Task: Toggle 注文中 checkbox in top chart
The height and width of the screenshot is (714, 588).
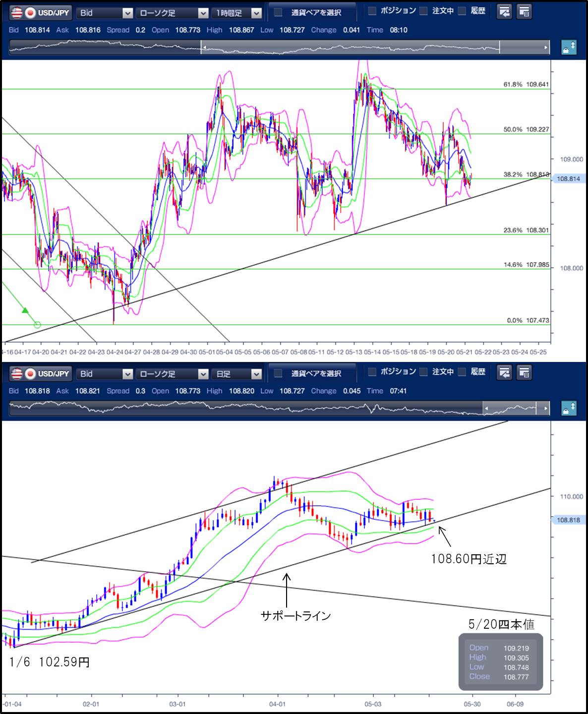Action: click(424, 11)
